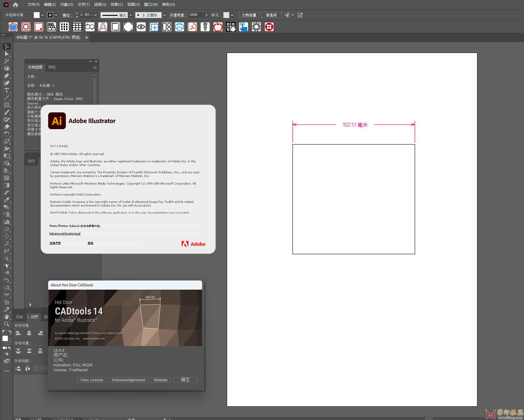Select the Selection tool (black arrow)
This screenshot has width=524, height=420.
(7, 46)
